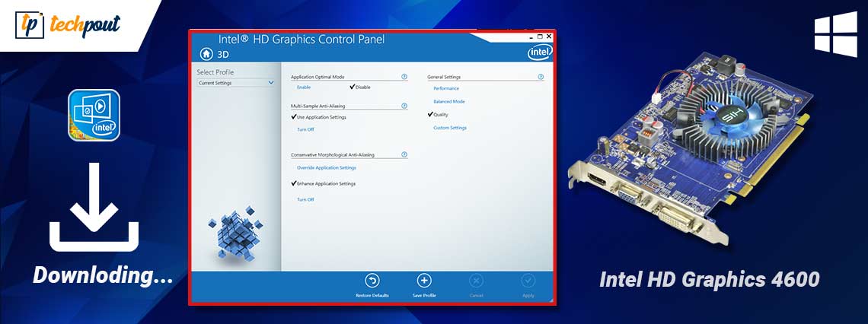Turn Off Conservative Morphological Anti-Aliasing
The image size is (868, 324).
tap(305, 199)
